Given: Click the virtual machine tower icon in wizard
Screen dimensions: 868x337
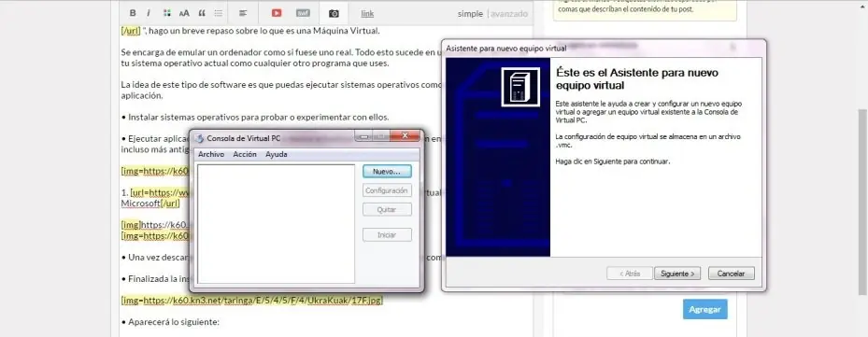Looking at the screenshot, I should click(519, 87).
